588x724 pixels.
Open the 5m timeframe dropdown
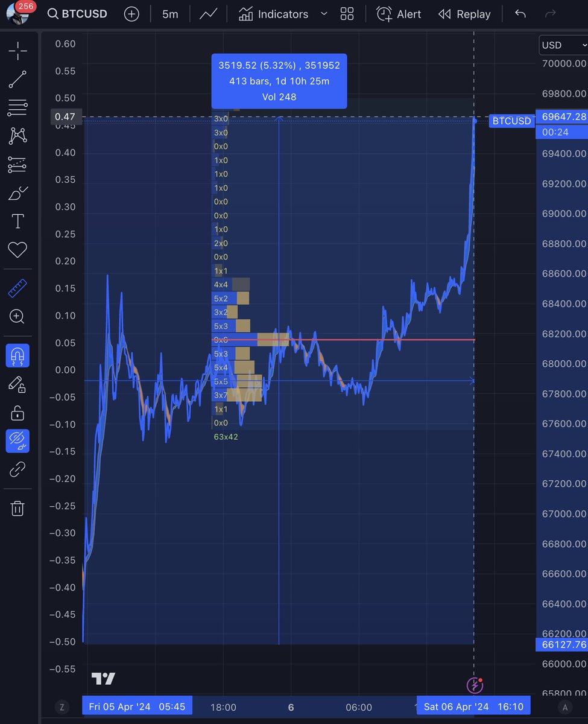pyautogui.click(x=170, y=14)
